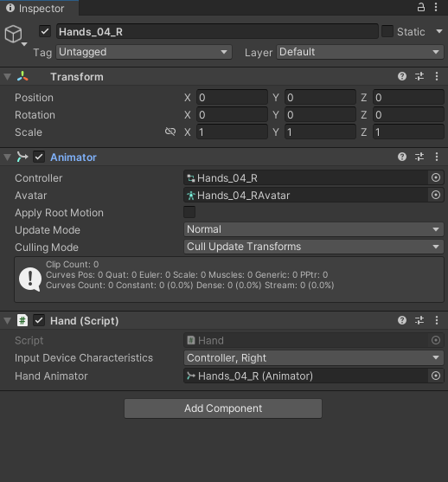Screen dimensions: 448x482
Task: Collapse the Transform component foldout
Action: [x=8, y=76]
